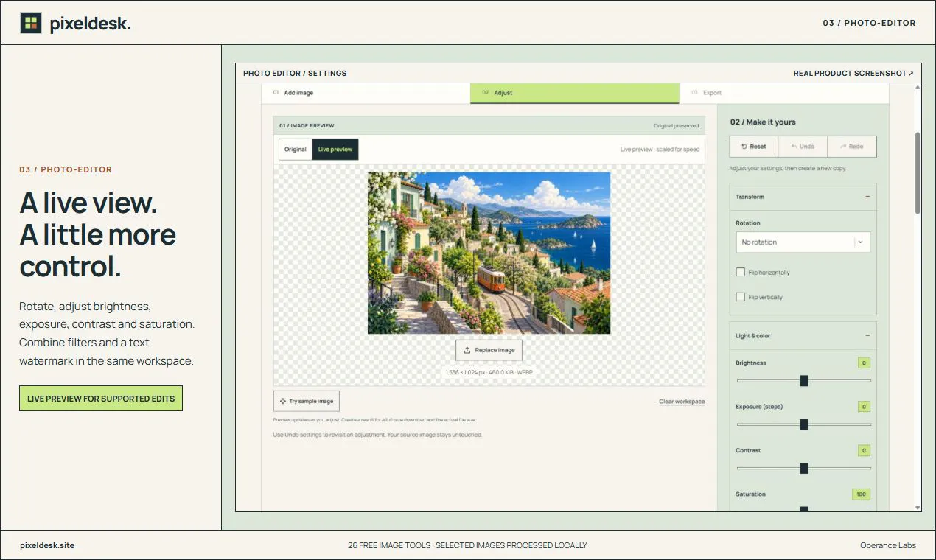Screen dimensions: 936x560
Task: Collapse Light & color section minus icon
Action: tap(867, 335)
